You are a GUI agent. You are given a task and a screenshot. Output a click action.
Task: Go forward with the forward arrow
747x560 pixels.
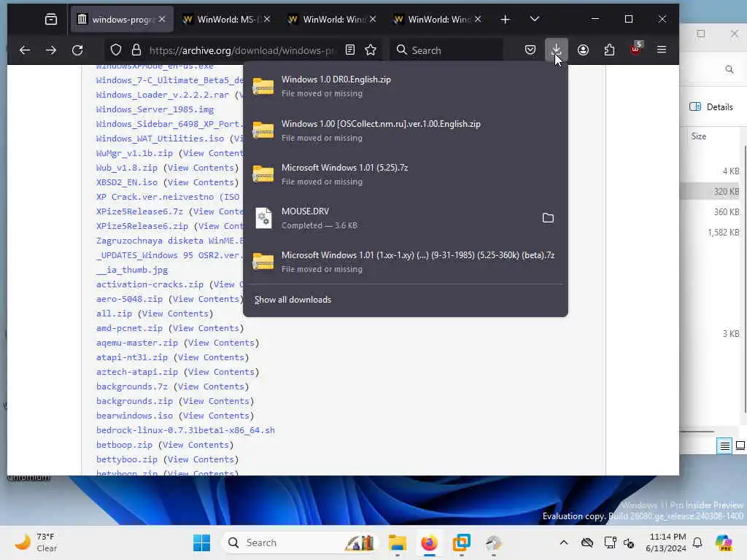tap(51, 50)
